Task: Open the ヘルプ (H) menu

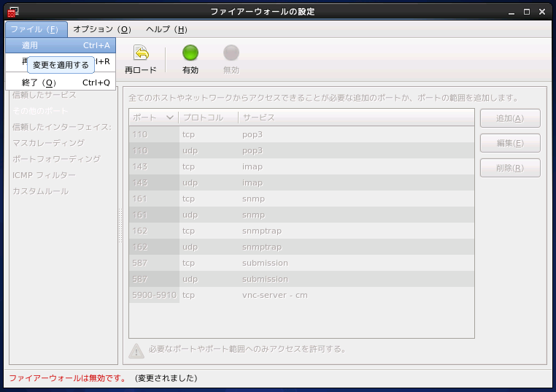Action: point(166,29)
